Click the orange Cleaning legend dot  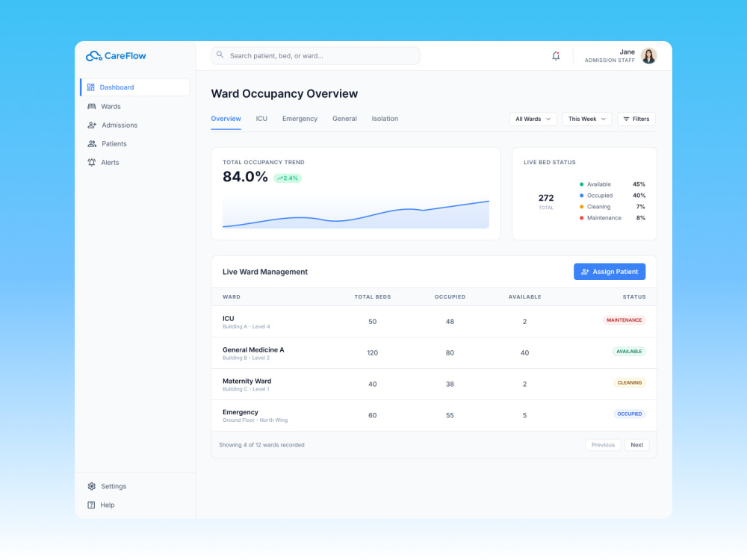point(581,207)
